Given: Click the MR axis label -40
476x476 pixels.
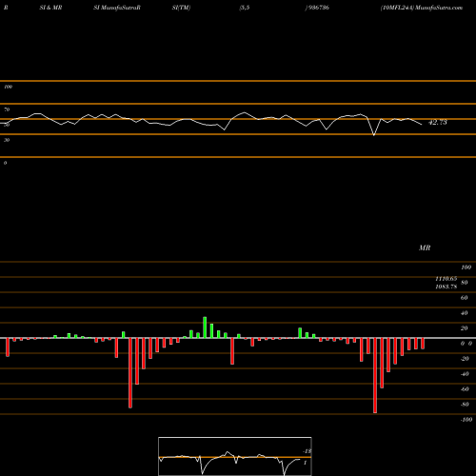Looking at the screenshot, I should click(x=465, y=374).
